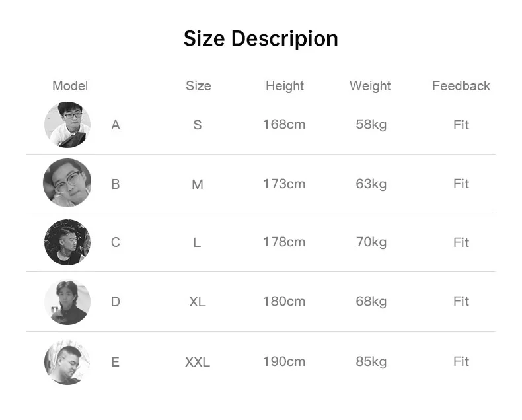The height and width of the screenshot is (420, 522).
Task: Click size XXL in row E
Action: [198, 362]
